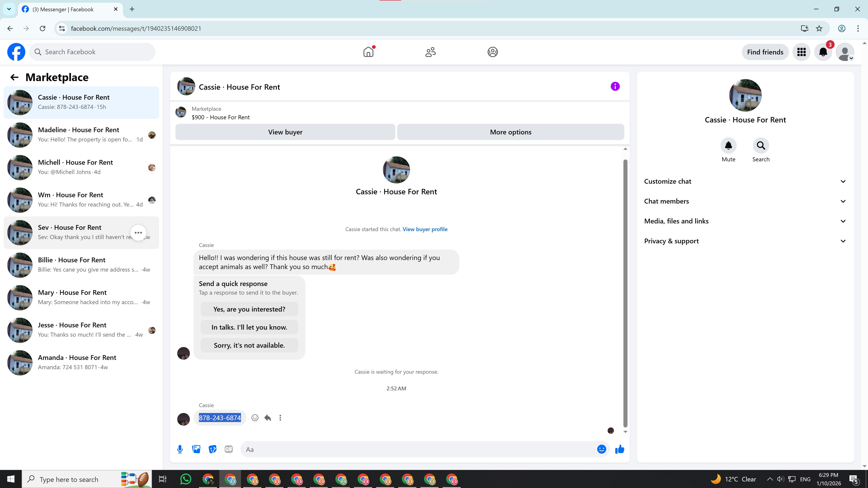Click the chat scrollbar down arrow
This screenshot has width=868, height=488.
(625, 432)
